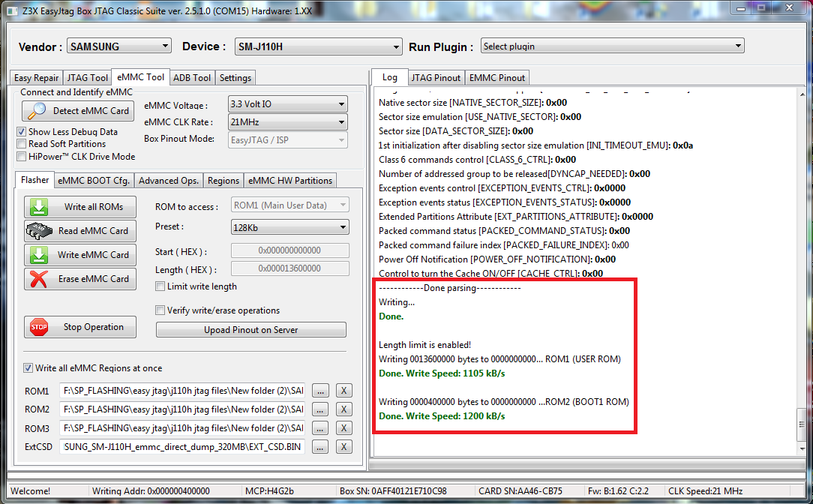Click Detect eMMC Card button label
The height and width of the screenshot is (504, 813).
point(91,110)
